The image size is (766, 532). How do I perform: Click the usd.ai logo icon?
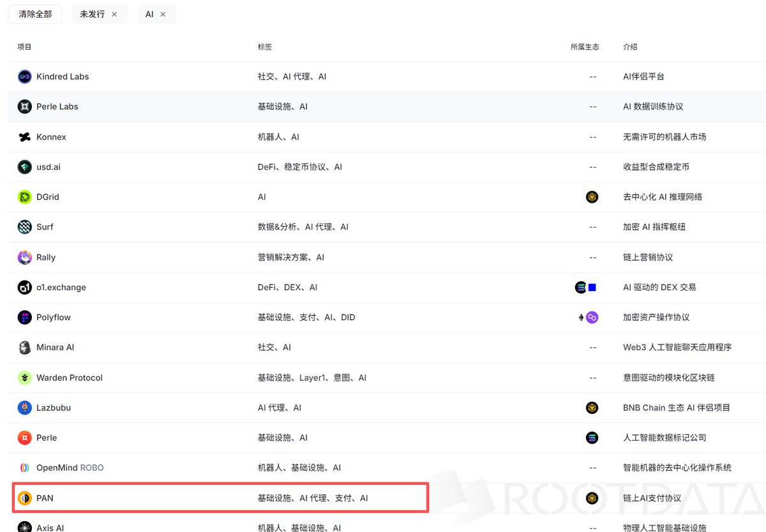click(x=24, y=167)
